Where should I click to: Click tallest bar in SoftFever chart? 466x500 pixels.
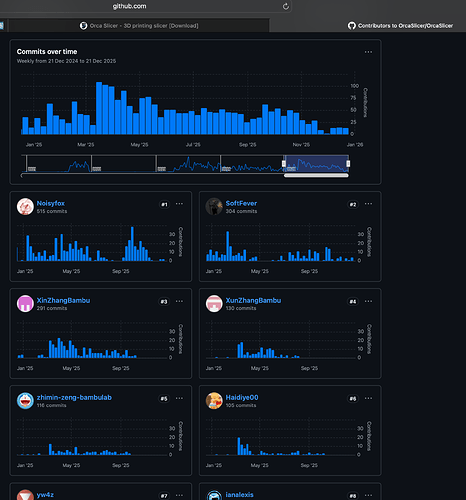228,246
